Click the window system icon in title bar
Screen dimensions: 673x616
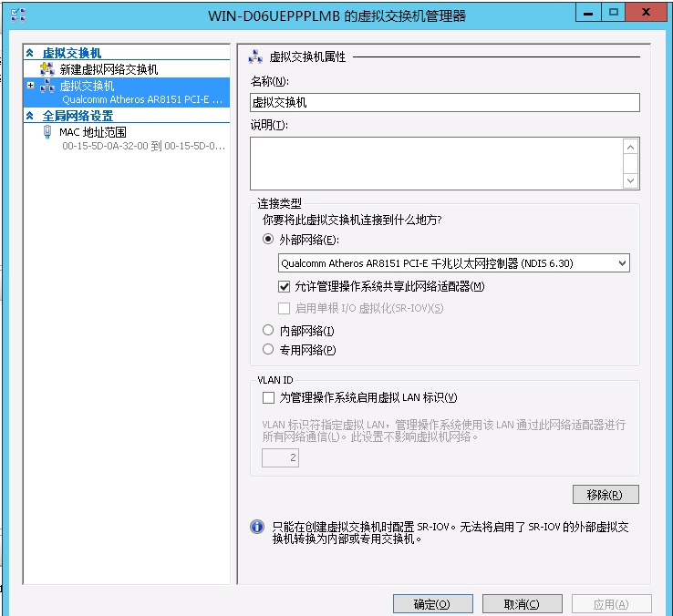pyautogui.click(x=18, y=15)
